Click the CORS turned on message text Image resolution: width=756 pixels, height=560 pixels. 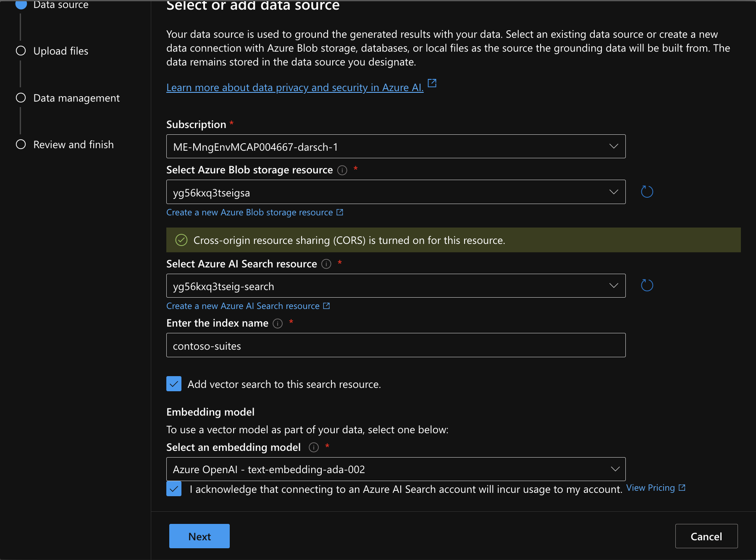[349, 240]
